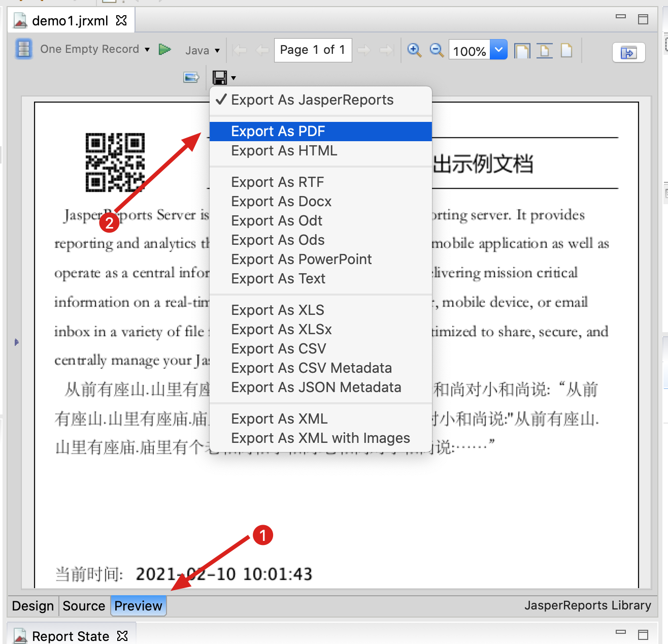
Task: Click the Page 1 of 1 field
Action: coord(313,50)
